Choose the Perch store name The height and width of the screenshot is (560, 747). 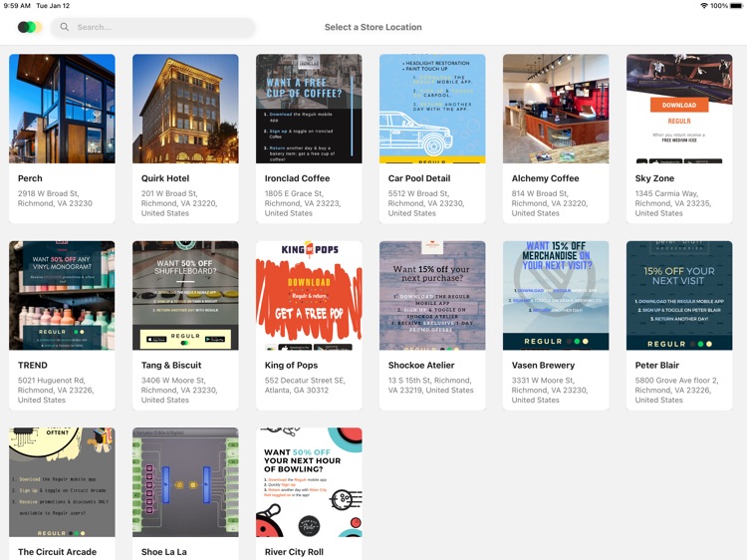30,178
